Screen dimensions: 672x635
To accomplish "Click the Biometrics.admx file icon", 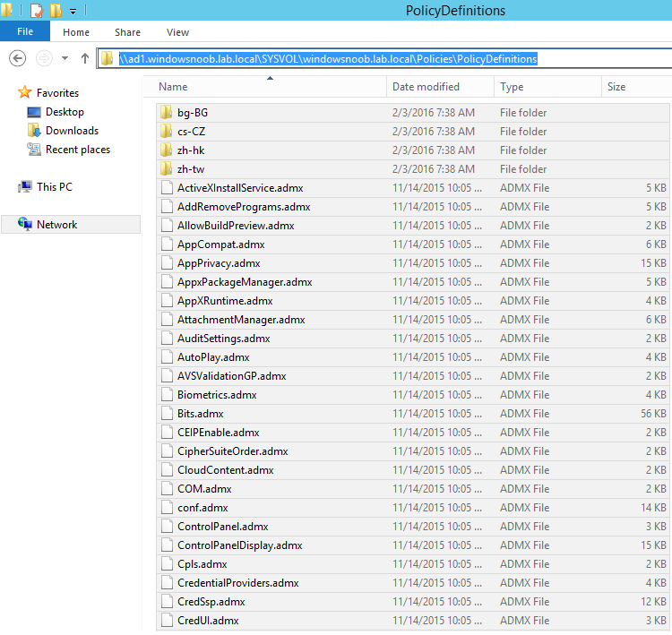I will [x=167, y=395].
